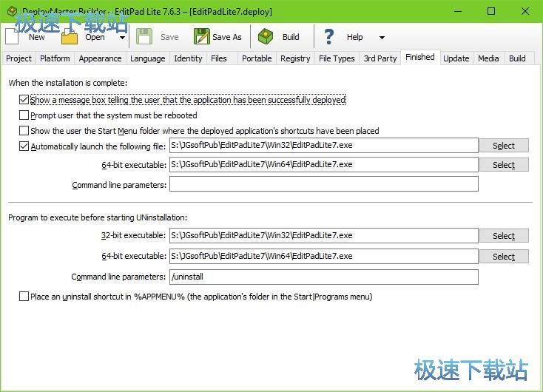Click the DeployMaster app icon in title bar
543x392 pixels.
(12, 11)
